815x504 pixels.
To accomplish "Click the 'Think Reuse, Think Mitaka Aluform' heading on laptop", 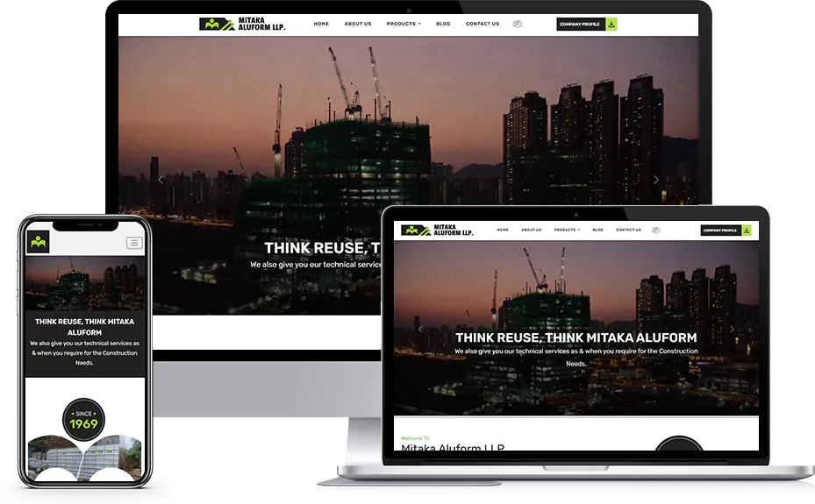I will (576, 338).
